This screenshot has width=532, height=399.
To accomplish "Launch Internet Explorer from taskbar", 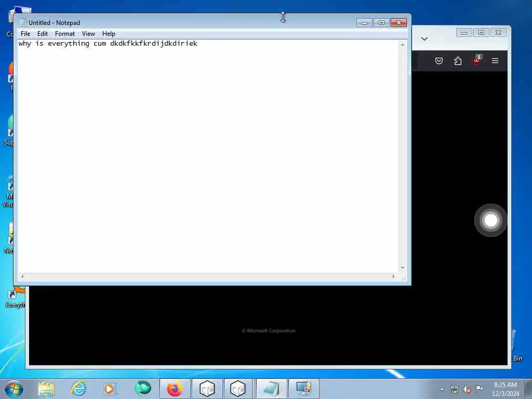I will (78, 389).
